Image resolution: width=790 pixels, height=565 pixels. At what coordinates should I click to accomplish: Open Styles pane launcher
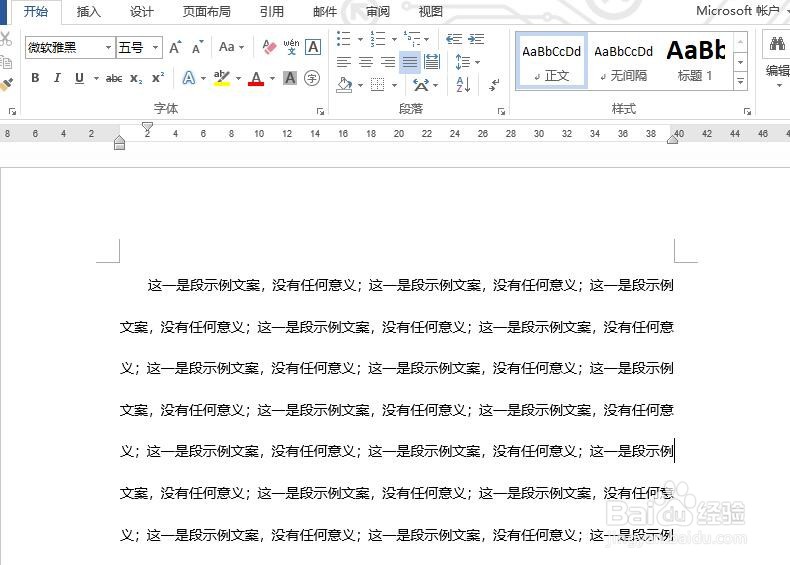coord(747,111)
